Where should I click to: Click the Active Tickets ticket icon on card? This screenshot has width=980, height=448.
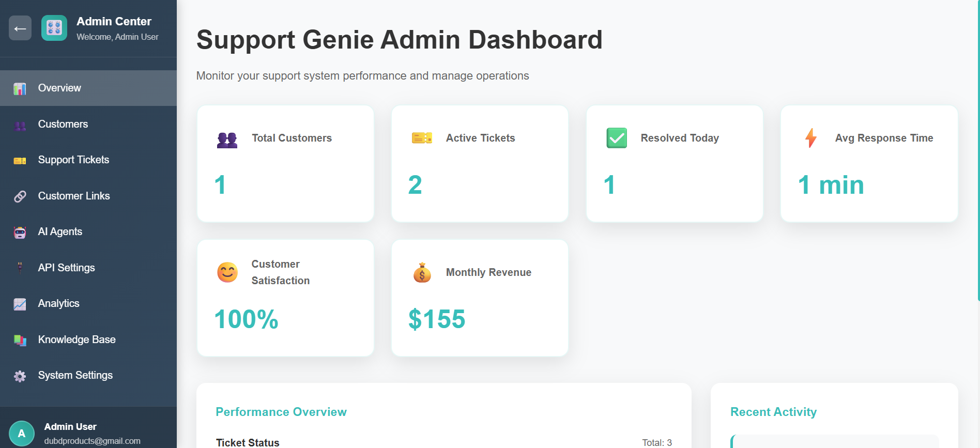tap(422, 138)
